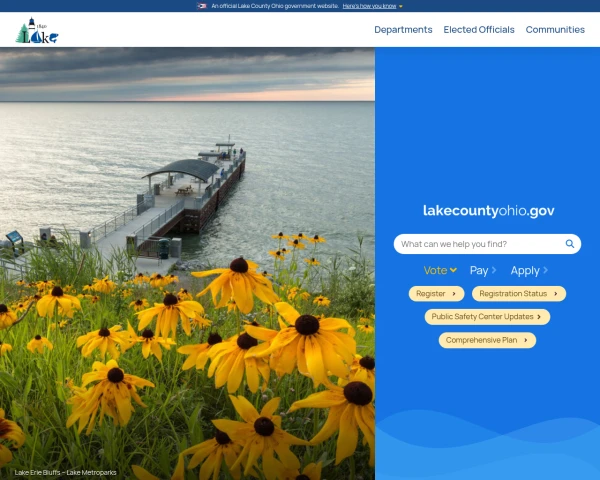Click the search magnifier icon
This screenshot has width=600, height=480.
click(570, 244)
